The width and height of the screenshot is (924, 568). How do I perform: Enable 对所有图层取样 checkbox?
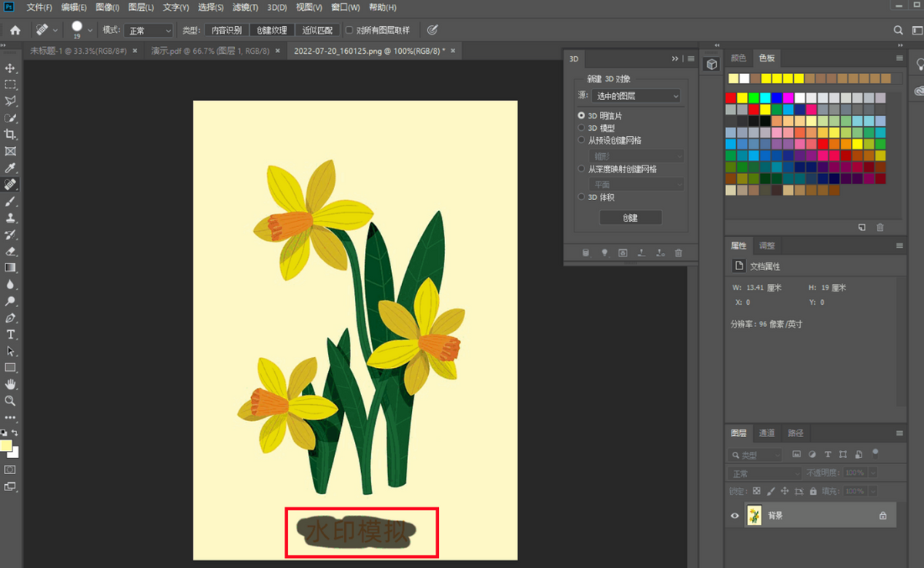pyautogui.click(x=349, y=30)
